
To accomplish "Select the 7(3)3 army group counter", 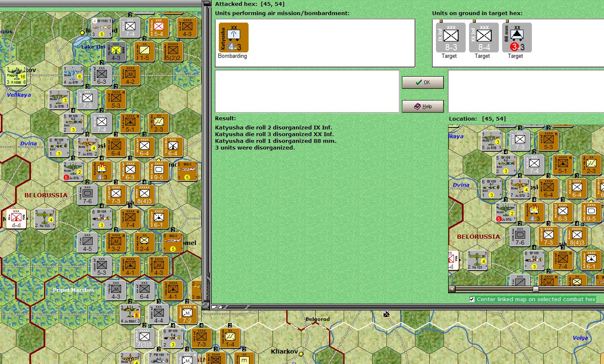I will [145, 338].
